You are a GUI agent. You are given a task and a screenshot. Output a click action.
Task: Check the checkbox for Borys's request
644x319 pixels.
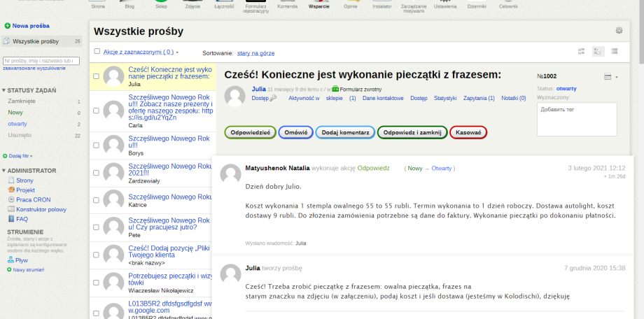click(96, 146)
